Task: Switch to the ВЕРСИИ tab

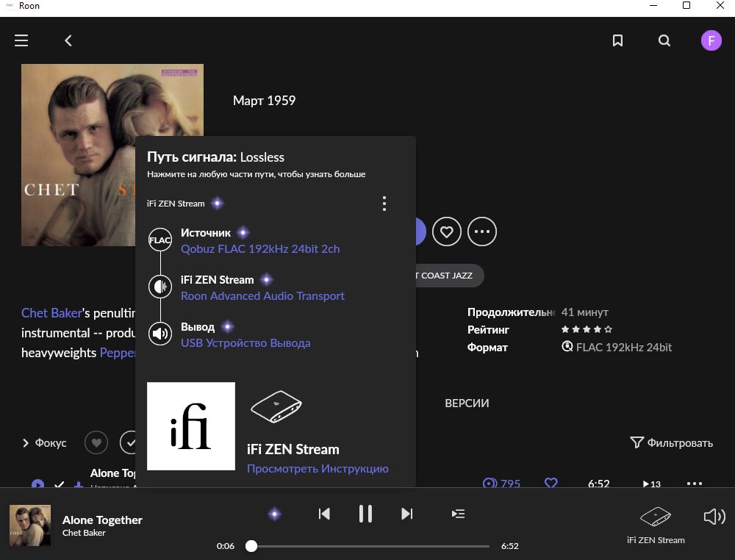Action: click(467, 403)
